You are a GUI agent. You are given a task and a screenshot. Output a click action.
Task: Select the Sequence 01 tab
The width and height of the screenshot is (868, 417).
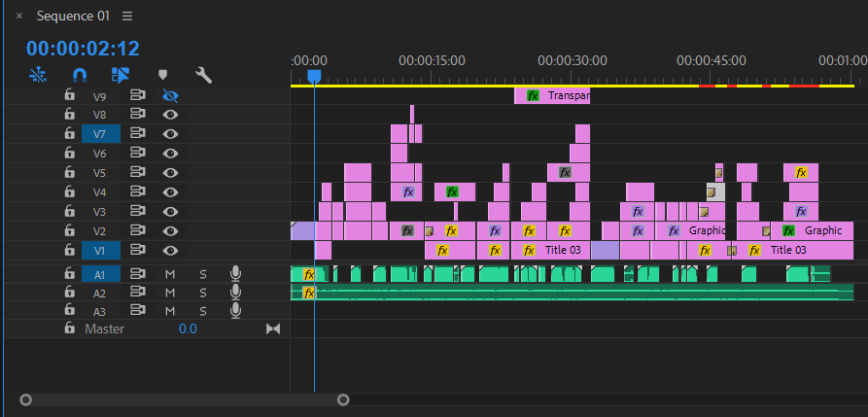(x=73, y=17)
